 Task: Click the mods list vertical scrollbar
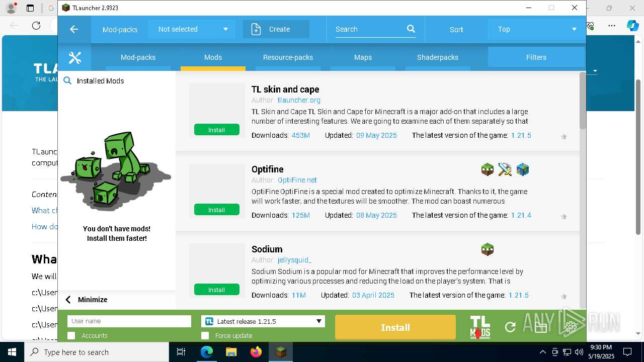pyautogui.click(x=583, y=101)
